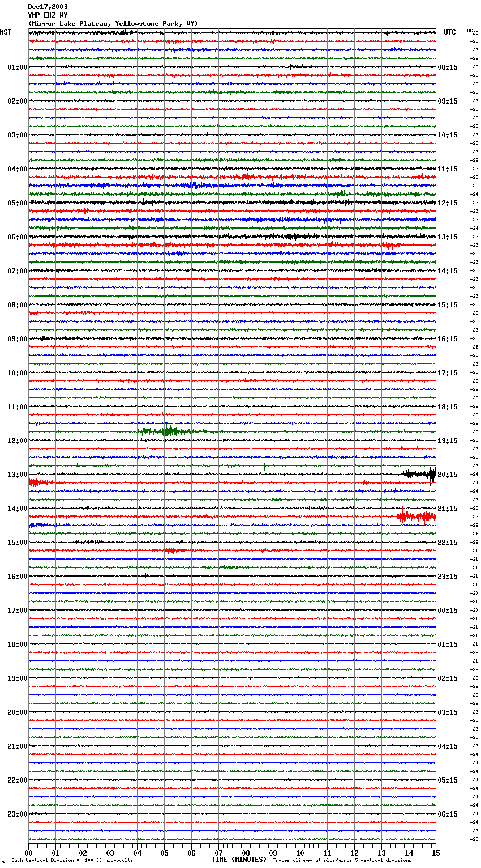This screenshot has width=481, height=868.
Task: Click the 21:15 UTC time label
Action: pyautogui.click(x=448, y=509)
